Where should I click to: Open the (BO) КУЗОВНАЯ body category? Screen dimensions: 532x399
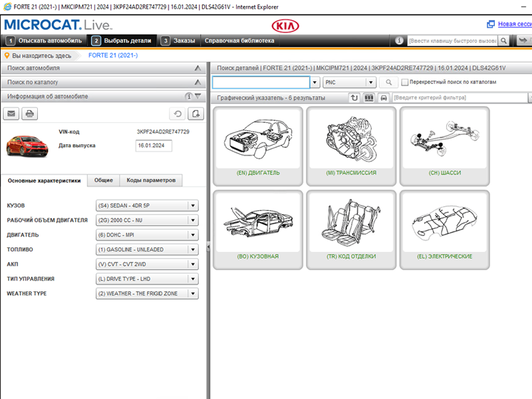[x=258, y=230]
